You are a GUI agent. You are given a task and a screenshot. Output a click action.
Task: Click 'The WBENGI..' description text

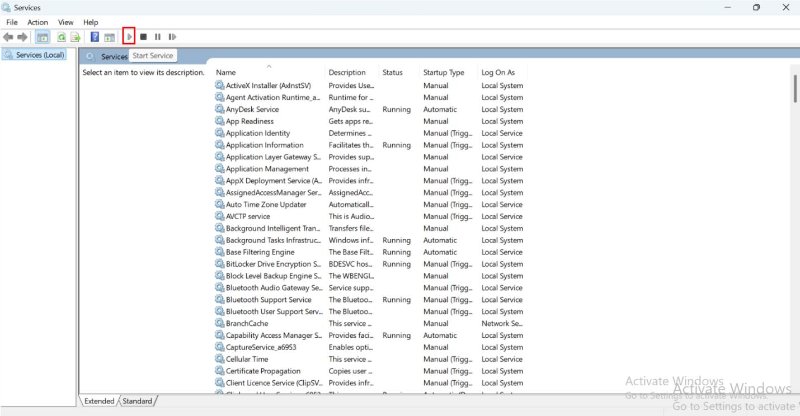(352, 276)
